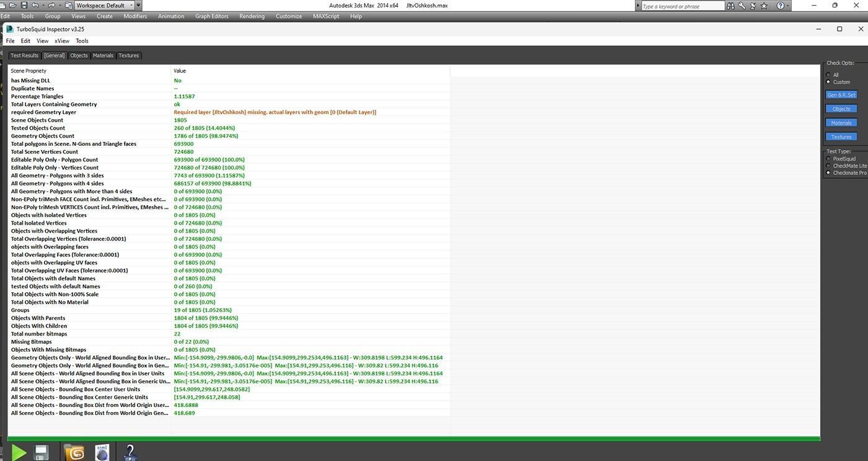The width and height of the screenshot is (868, 461).
Task: Click the redo arrow in 3ds Max toolbar
Action: [x=51, y=5]
